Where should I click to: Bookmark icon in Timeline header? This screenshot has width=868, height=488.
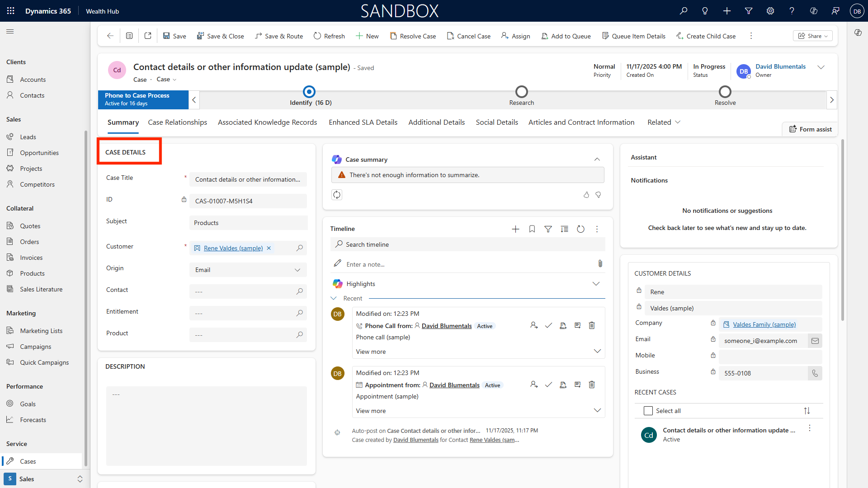pyautogui.click(x=532, y=229)
